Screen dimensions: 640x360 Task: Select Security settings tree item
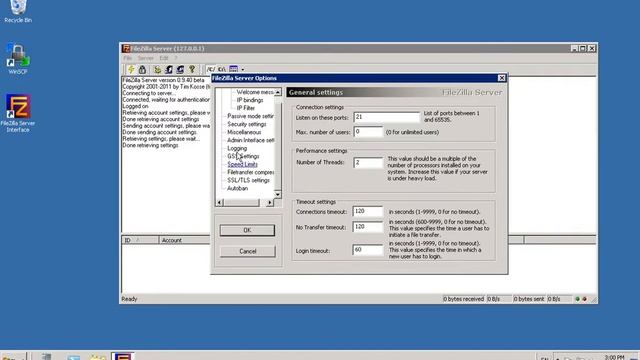[247, 124]
